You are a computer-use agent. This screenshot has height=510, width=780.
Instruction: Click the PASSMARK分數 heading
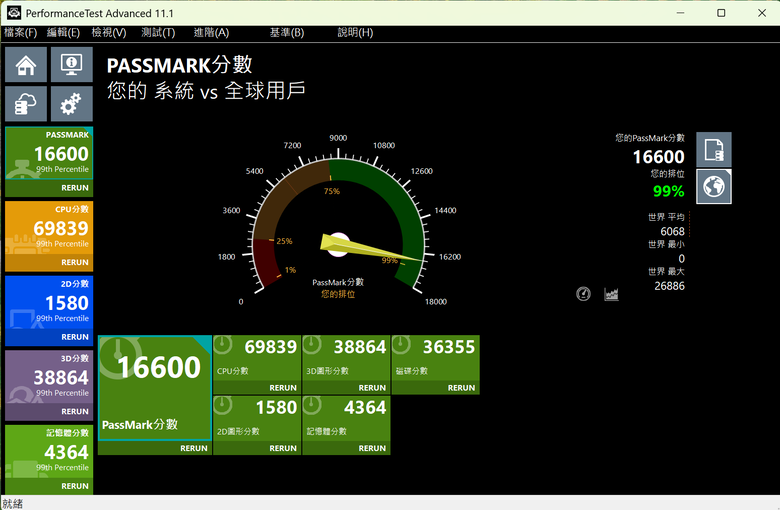[x=179, y=65]
